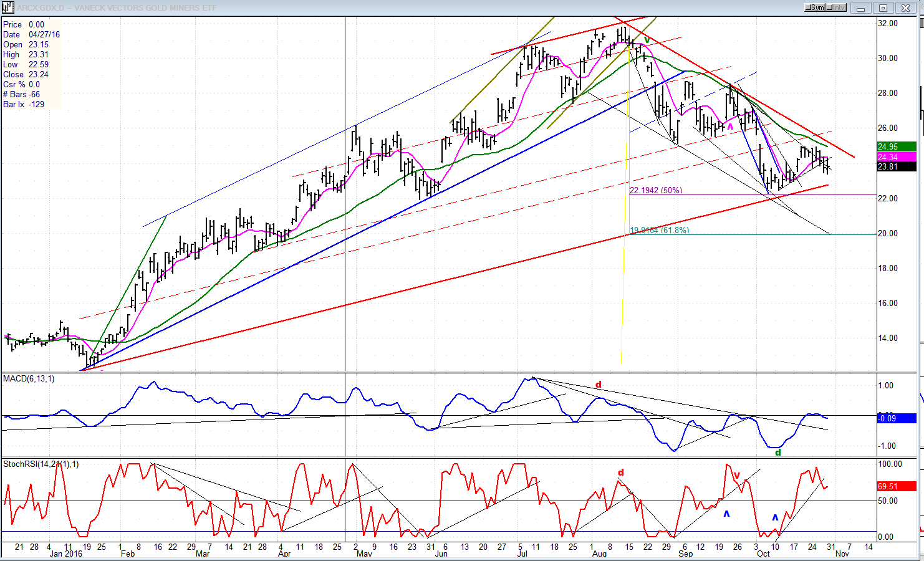
Task: Click the Jan 2016 label on time axis
Action: click(66, 554)
